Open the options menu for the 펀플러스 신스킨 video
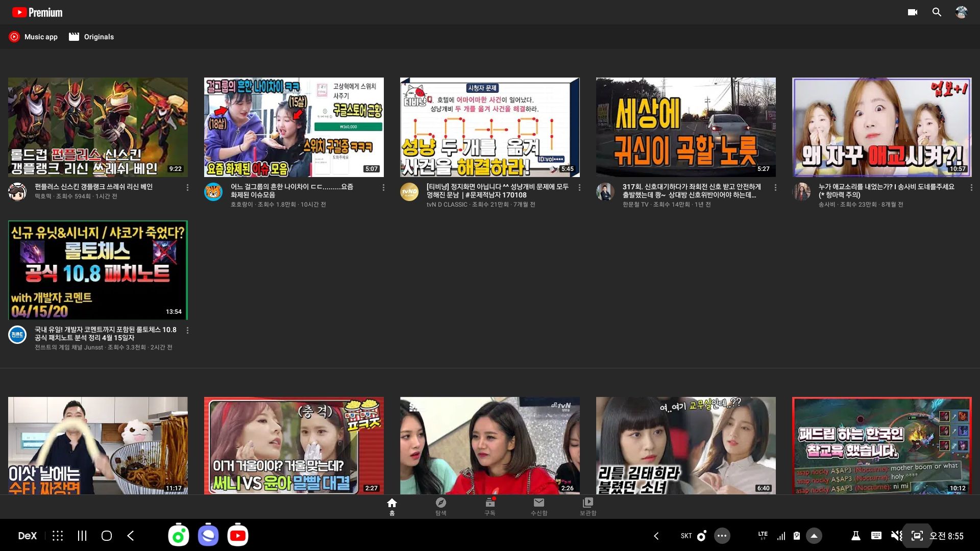980x551 pixels. pyautogui.click(x=187, y=188)
